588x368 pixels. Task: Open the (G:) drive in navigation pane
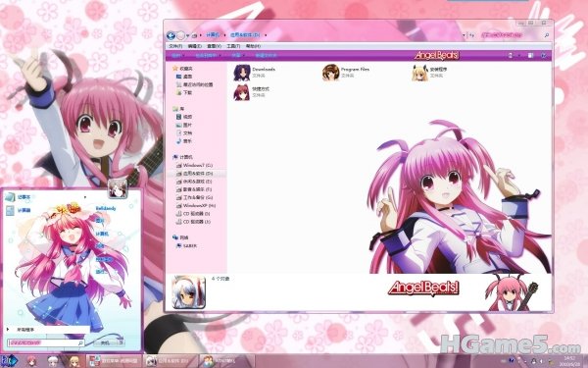pyautogui.click(x=194, y=197)
